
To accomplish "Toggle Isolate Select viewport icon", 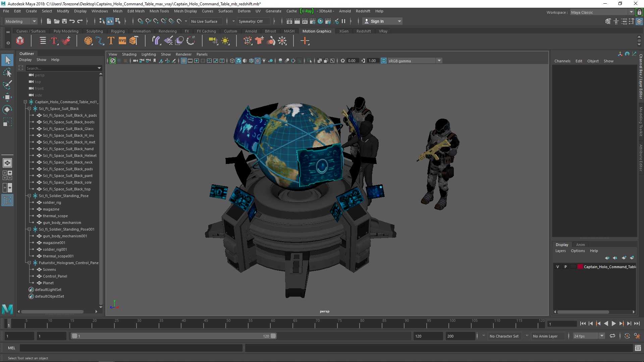I will pyautogui.click(x=310, y=61).
